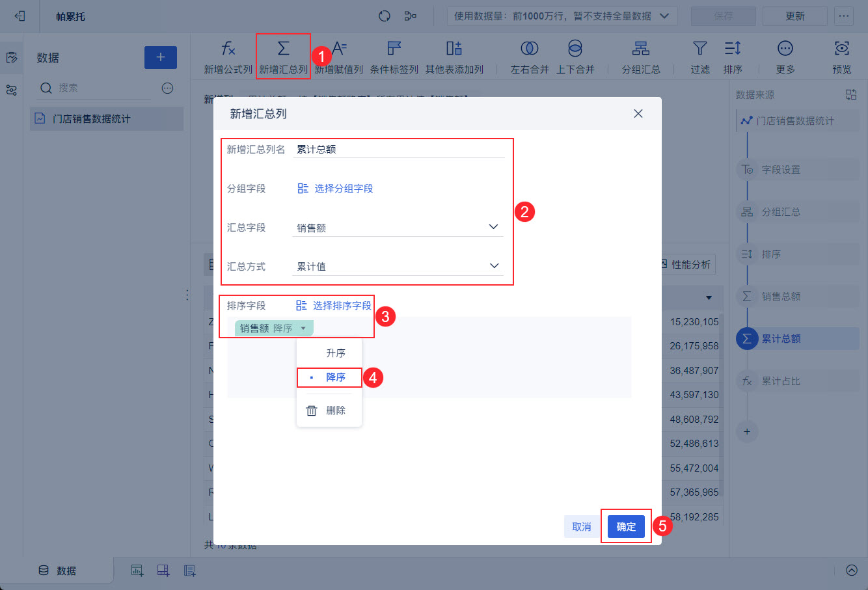Screen dimensions: 868x590
Task: Add a new step with the plus circle
Action: click(x=747, y=431)
